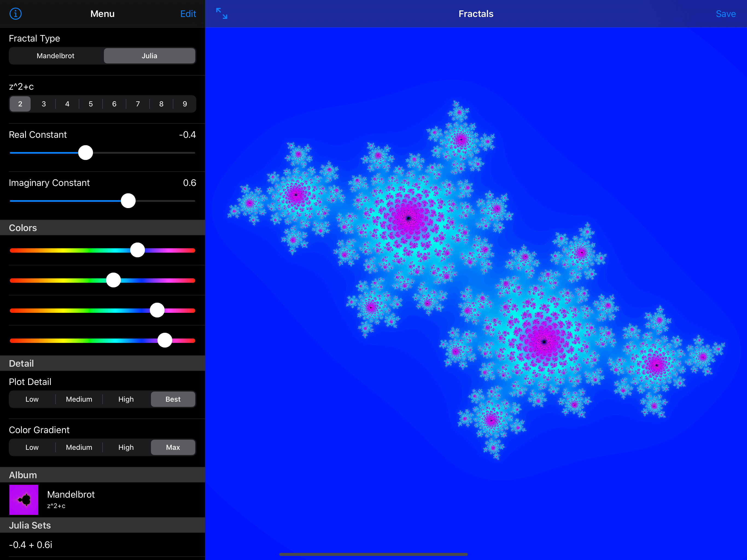Viewport: 747px width, 560px height.
Task: Click the Imaginary Constant slider handle
Action: tap(128, 201)
